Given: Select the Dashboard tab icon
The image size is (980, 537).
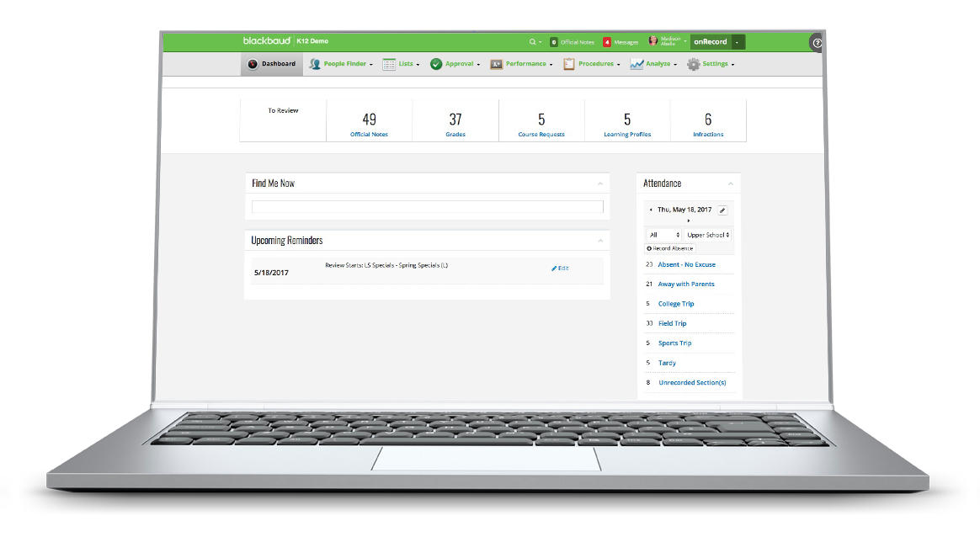Looking at the screenshot, I should click(253, 63).
